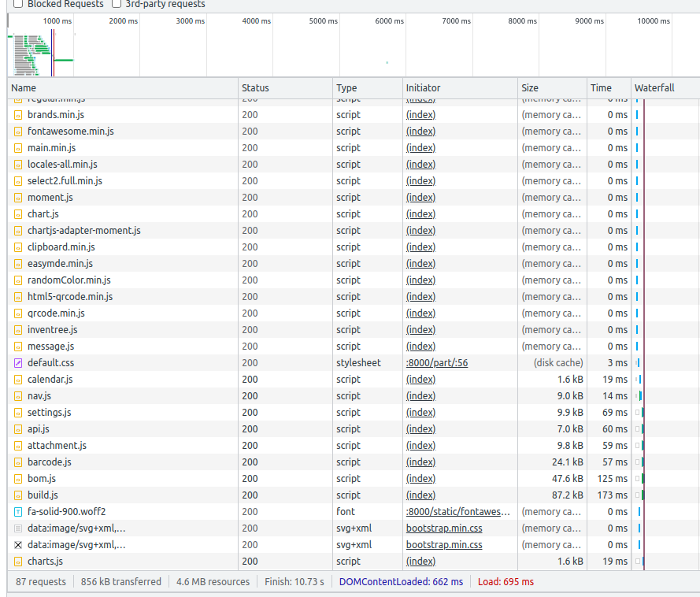Click the script icon next to fontawesome.min.js
The width and height of the screenshot is (700, 597).
click(18, 131)
